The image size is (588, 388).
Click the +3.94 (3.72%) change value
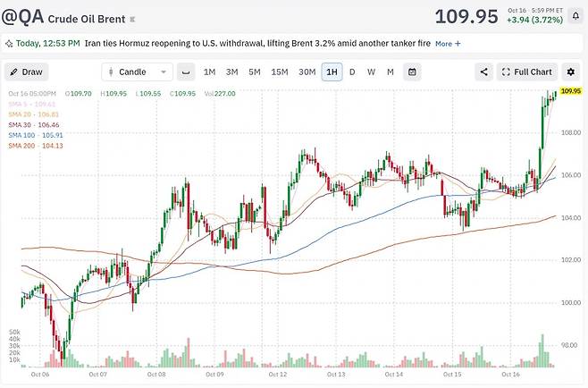534,20
